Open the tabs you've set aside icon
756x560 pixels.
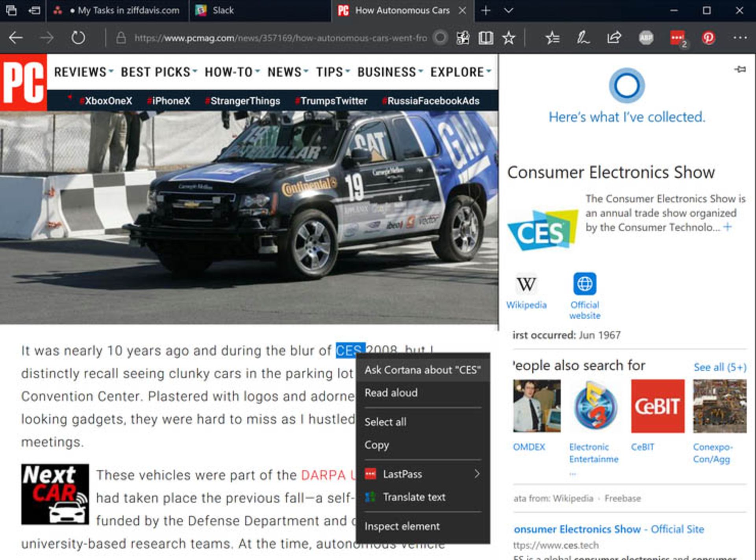tap(11, 11)
